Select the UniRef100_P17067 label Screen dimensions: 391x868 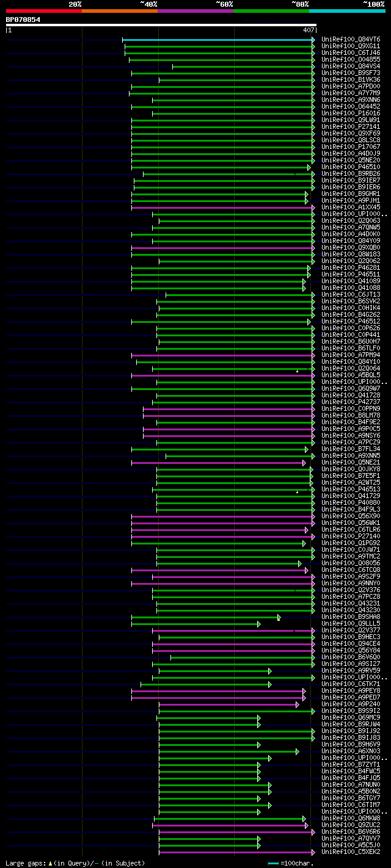(x=350, y=147)
